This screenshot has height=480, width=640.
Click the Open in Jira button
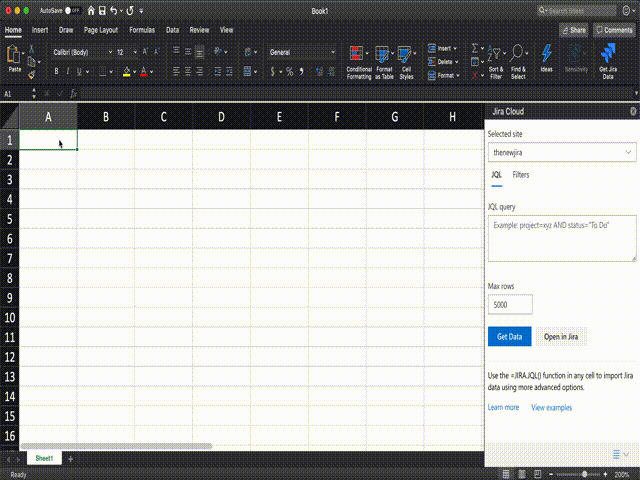tap(561, 336)
